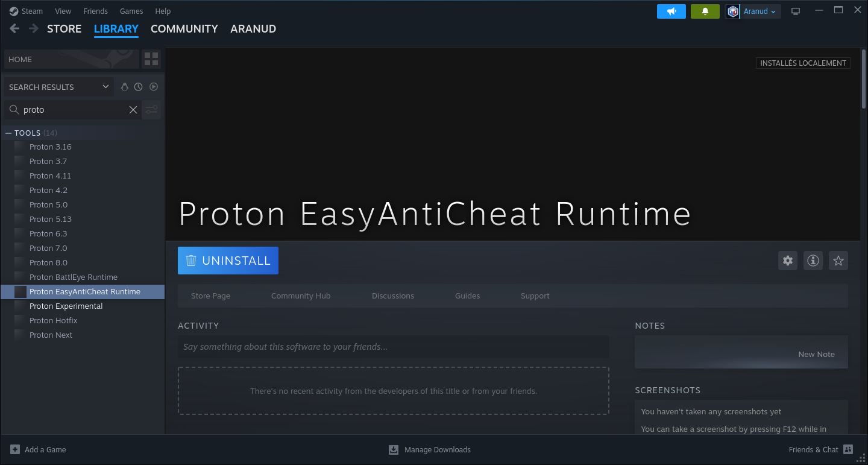
Task: Open the advanced filter sliders icon
Action: (151, 110)
